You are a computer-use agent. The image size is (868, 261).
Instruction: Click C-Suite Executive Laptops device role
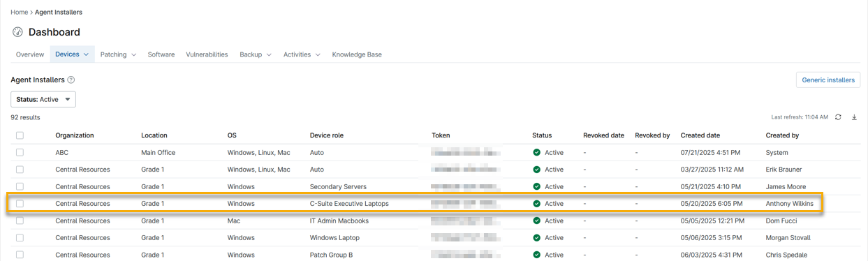(x=349, y=204)
